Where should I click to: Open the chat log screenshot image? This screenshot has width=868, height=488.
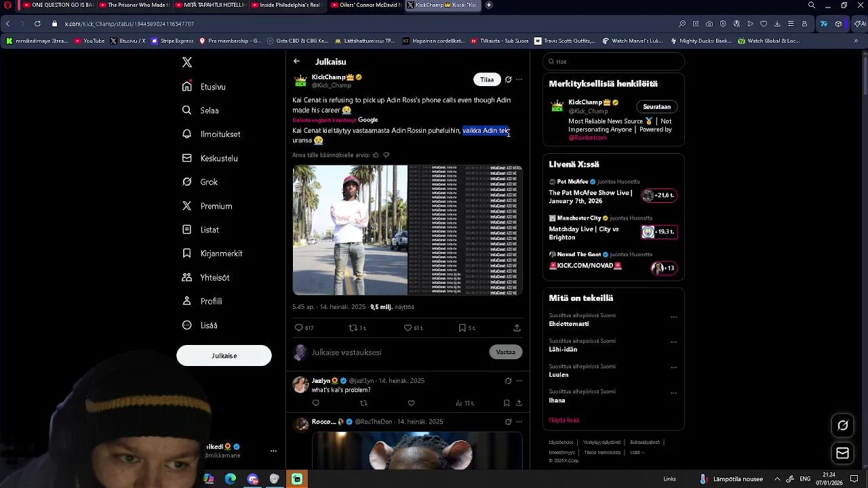[465, 230]
